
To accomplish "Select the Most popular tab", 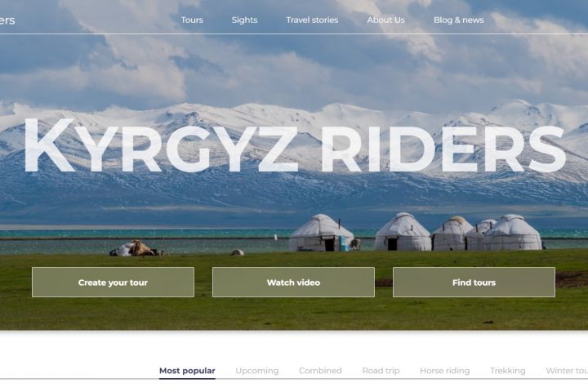I will click(x=187, y=371).
